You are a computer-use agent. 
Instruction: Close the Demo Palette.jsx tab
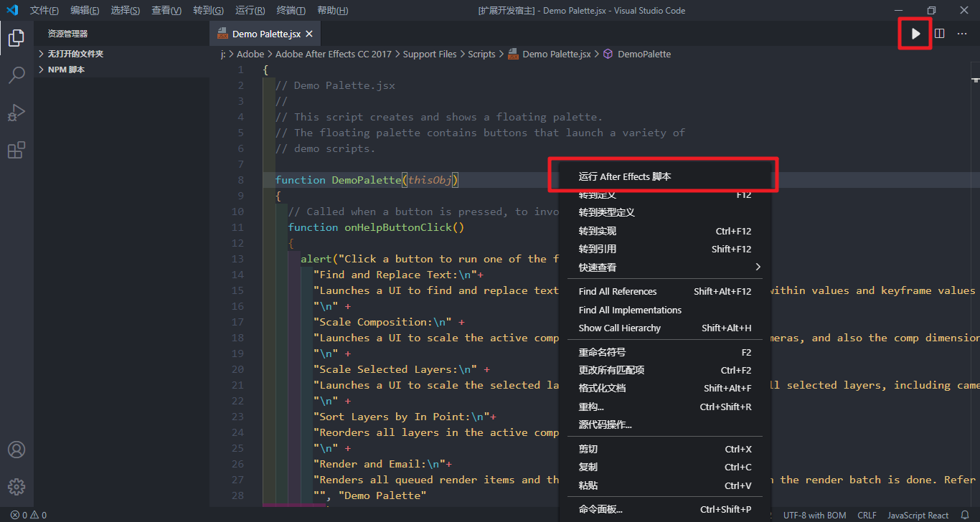click(x=309, y=34)
